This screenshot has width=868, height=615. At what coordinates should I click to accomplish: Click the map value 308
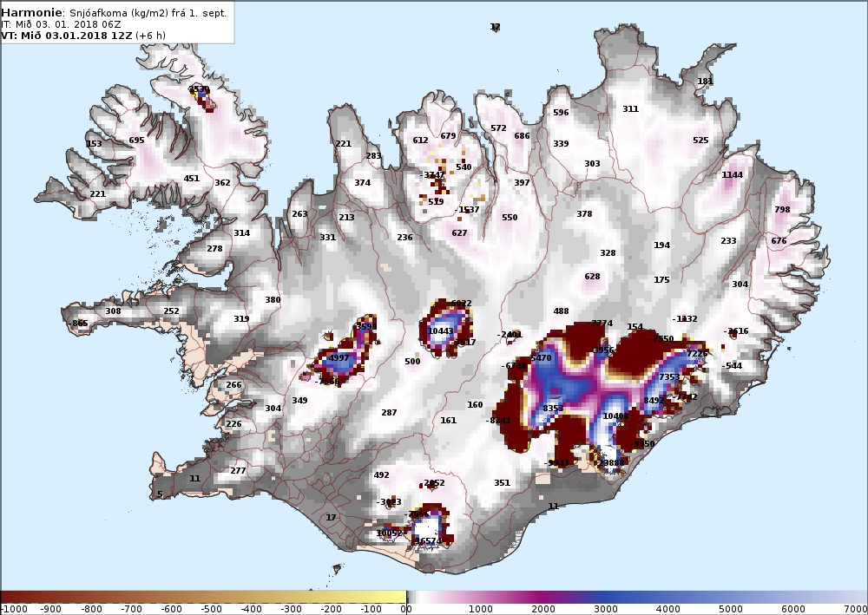tap(113, 311)
